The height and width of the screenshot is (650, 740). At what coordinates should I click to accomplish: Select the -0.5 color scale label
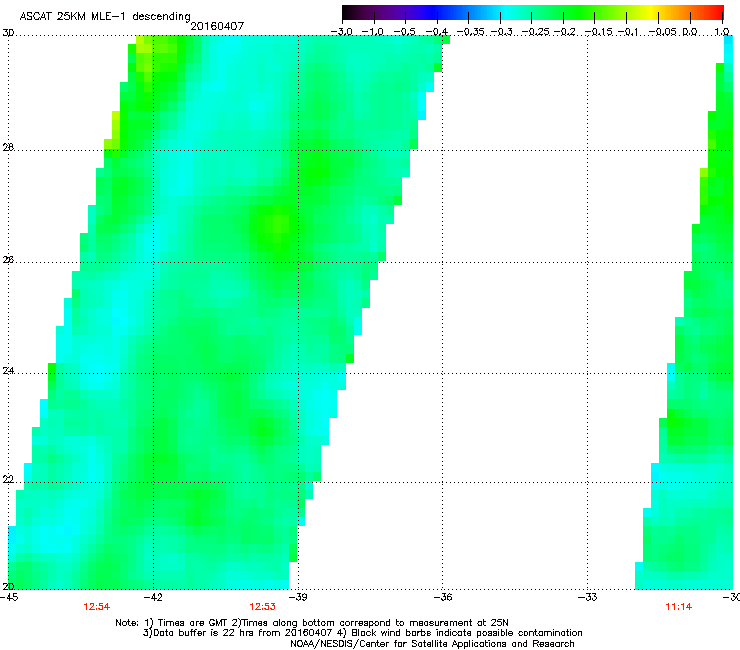pos(404,32)
